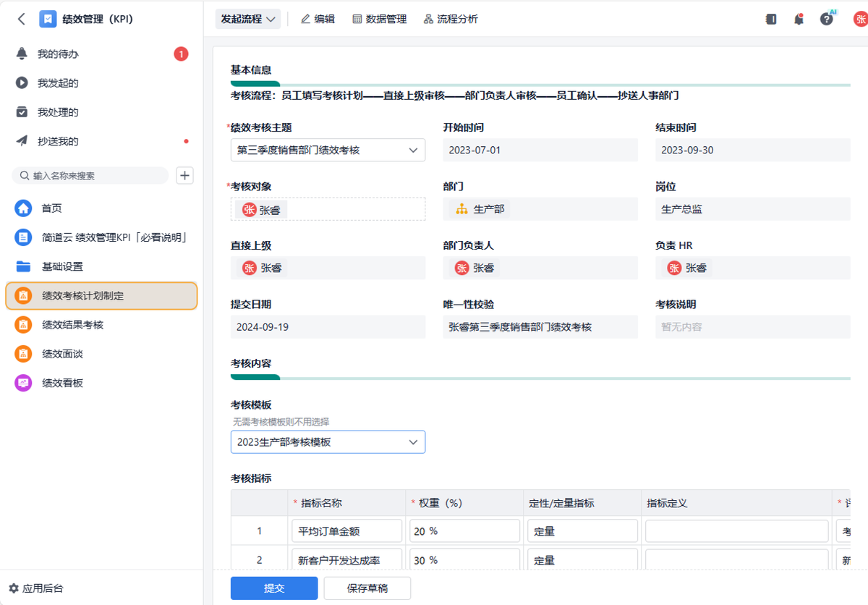This screenshot has width=868, height=605.
Task: Open the 绩效考核主题 dropdown
Action: pyautogui.click(x=328, y=151)
